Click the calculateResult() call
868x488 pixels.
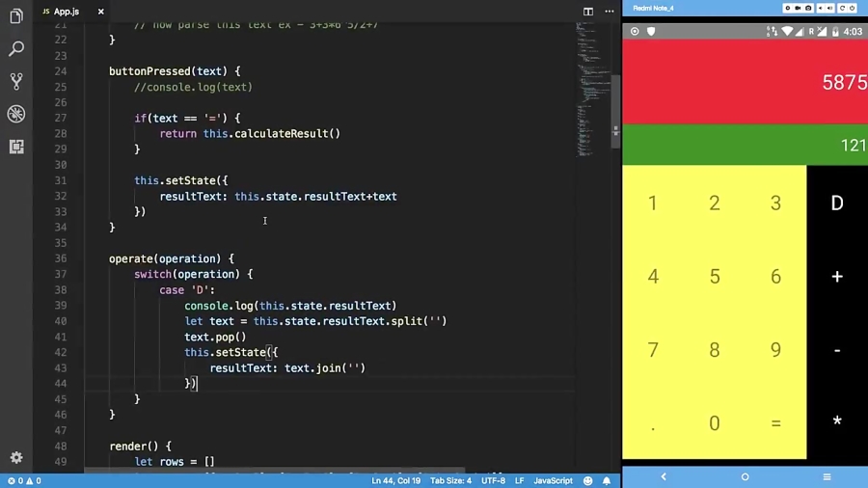pos(287,133)
